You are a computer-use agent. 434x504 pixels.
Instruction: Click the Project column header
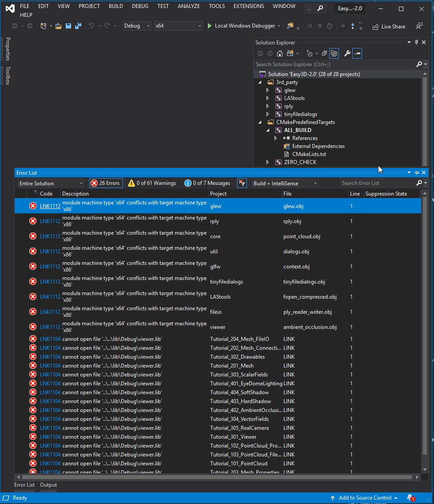[x=245, y=193]
